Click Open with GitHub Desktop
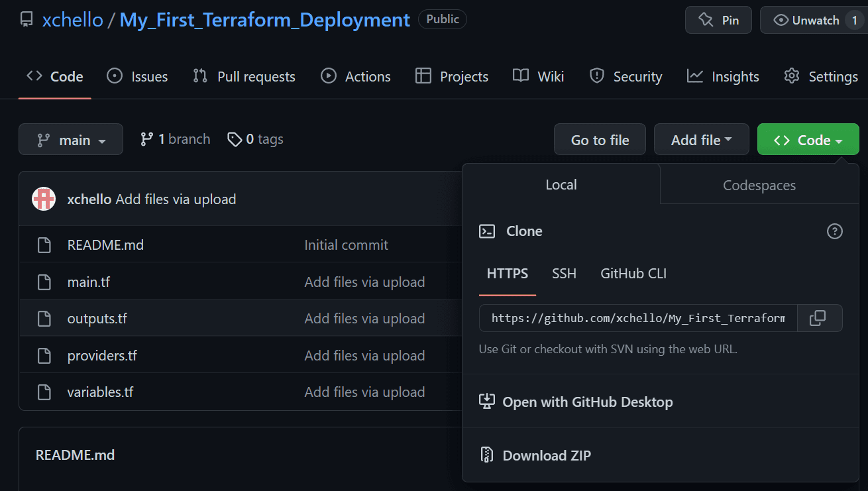Screen dimensions: 868x491 [576, 402]
